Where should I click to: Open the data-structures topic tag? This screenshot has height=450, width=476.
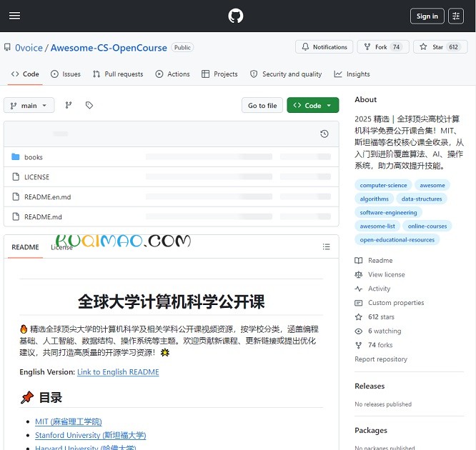coord(422,199)
